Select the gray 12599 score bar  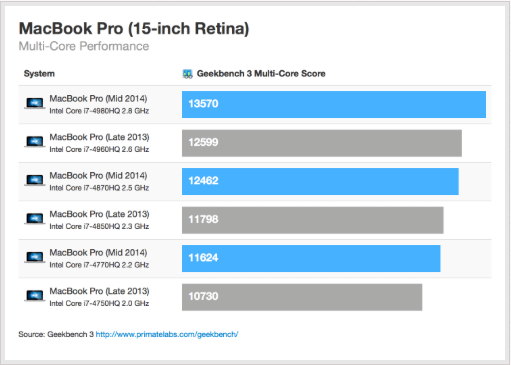click(322, 143)
